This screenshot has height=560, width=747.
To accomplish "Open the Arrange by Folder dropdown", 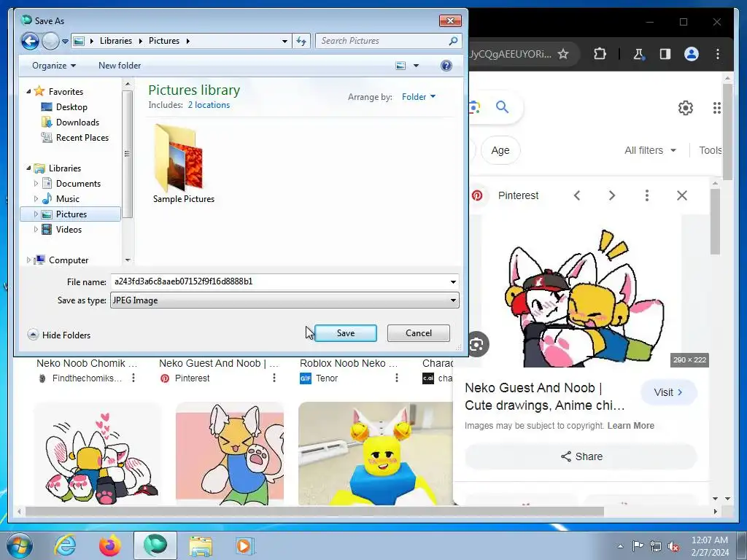I will click(x=419, y=97).
